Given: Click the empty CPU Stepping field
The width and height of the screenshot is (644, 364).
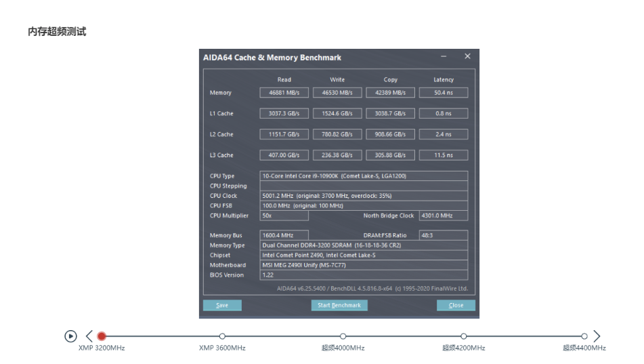Looking at the screenshot, I should 364,186.
